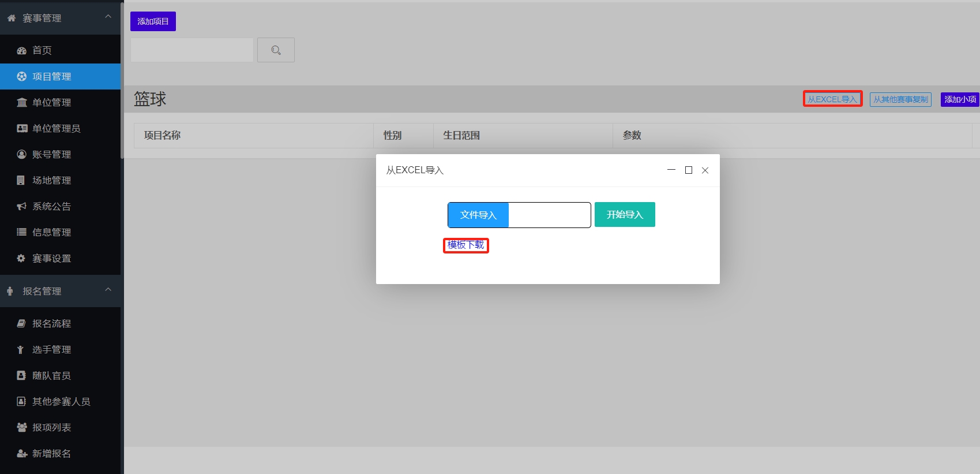980x474 pixels.
Task: Open 选手管理 from sidebar
Action: [x=52, y=350]
